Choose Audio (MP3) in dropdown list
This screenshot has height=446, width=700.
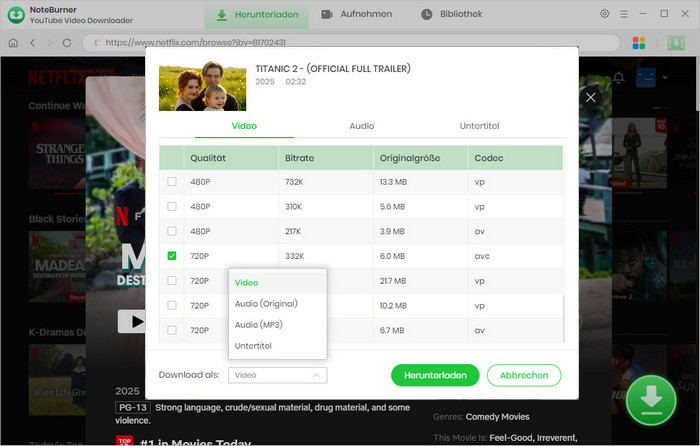click(x=278, y=325)
